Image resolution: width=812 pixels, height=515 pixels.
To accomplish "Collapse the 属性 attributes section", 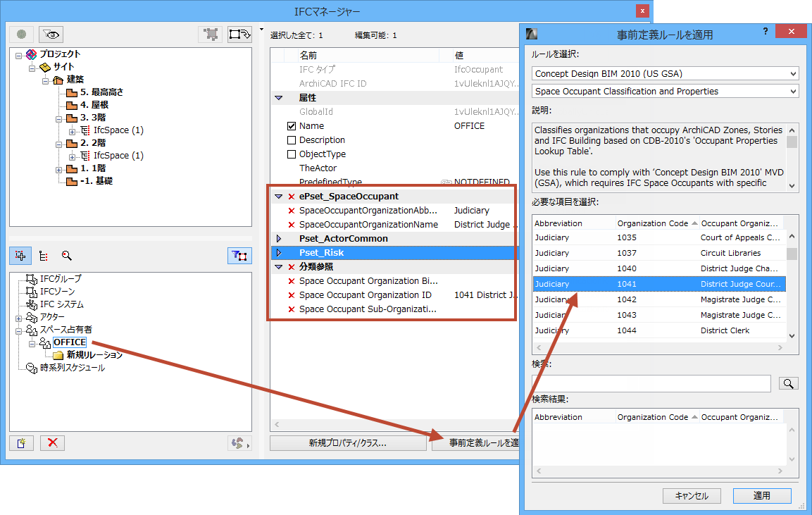I will point(279,98).
